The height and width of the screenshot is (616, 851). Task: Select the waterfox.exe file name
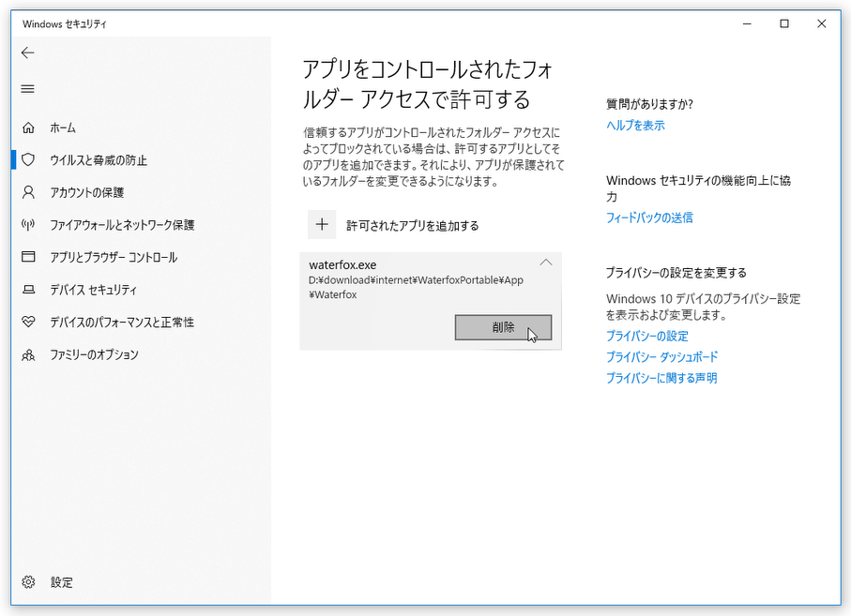[342, 265]
